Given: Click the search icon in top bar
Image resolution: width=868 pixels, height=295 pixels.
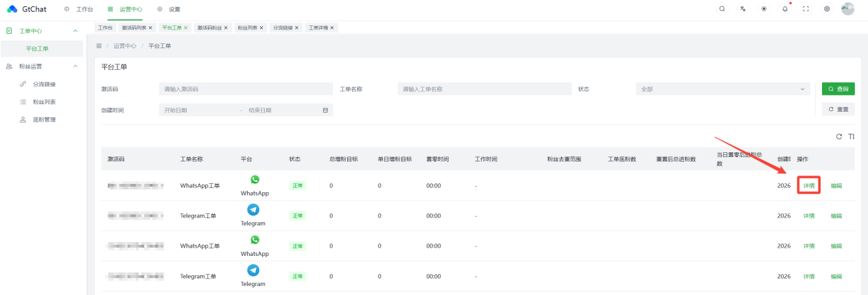Looking at the screenshot, I should pos(722,9).
